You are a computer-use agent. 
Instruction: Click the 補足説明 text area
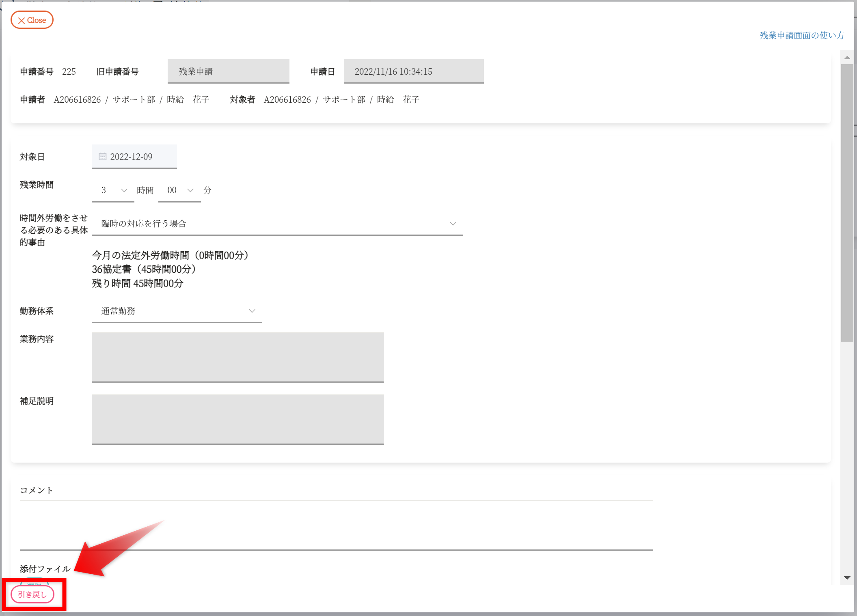(237, 419)
